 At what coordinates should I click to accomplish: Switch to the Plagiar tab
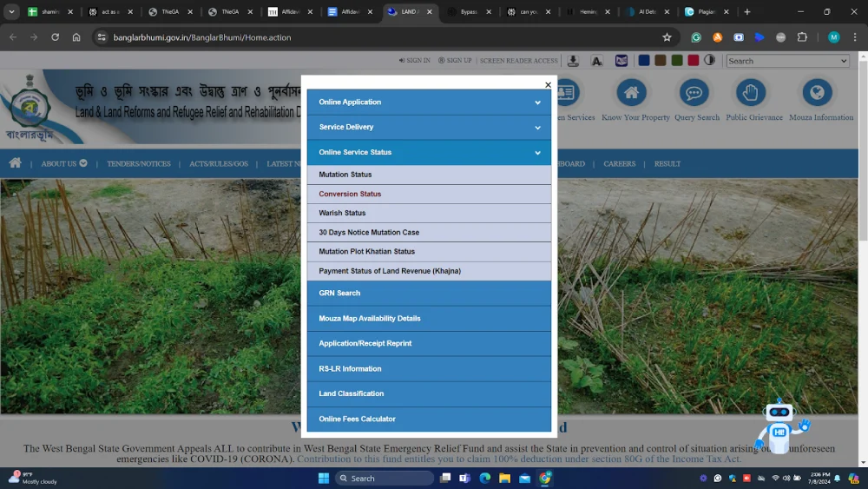[707, 11]
